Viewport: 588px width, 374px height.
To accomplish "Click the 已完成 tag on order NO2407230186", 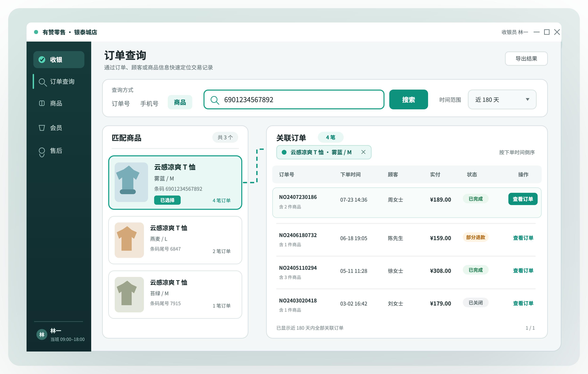I will pos(475,199).
